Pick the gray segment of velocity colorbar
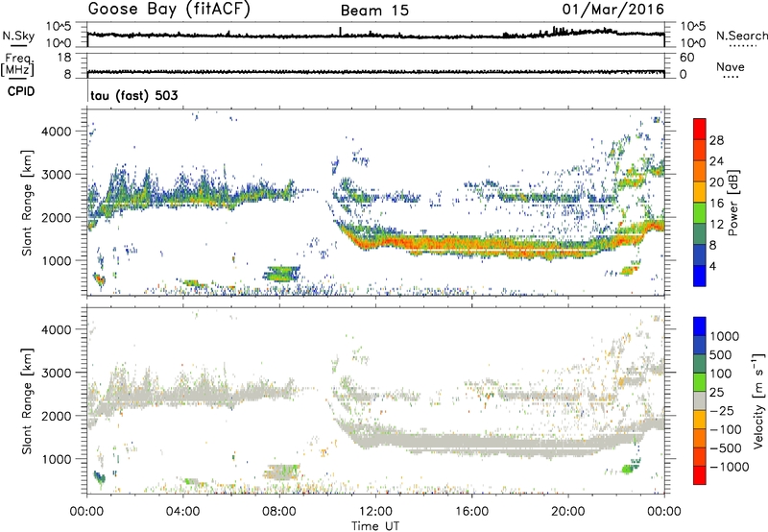 (700, 401)
